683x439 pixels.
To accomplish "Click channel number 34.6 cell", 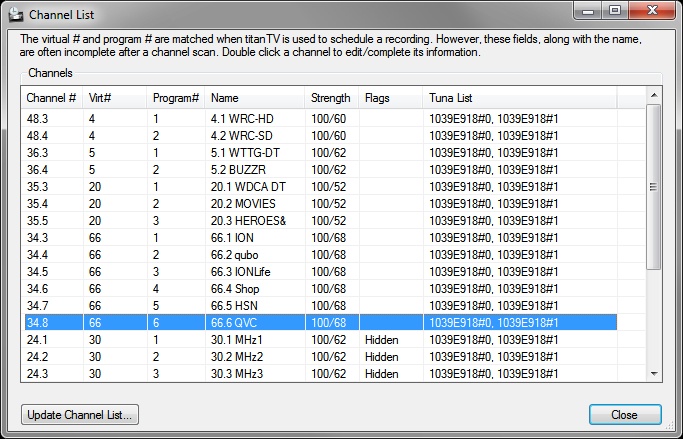I will [37, 289].
